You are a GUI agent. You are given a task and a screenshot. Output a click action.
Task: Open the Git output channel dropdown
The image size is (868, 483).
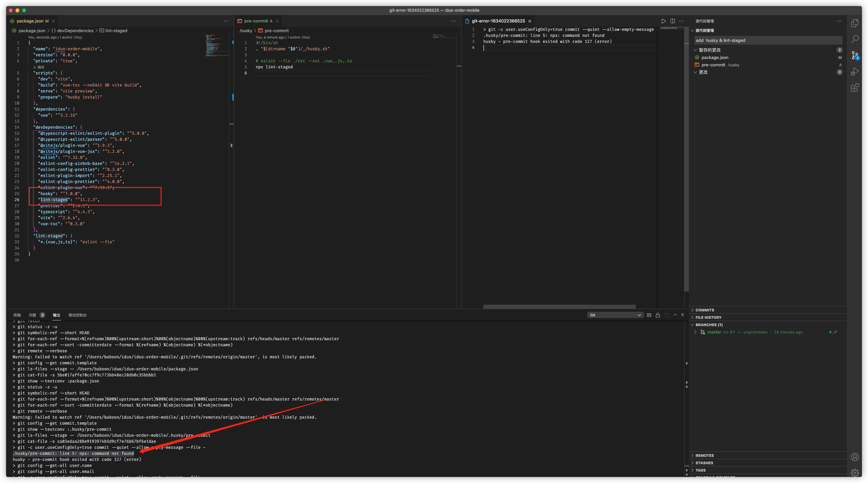(615, 315)
